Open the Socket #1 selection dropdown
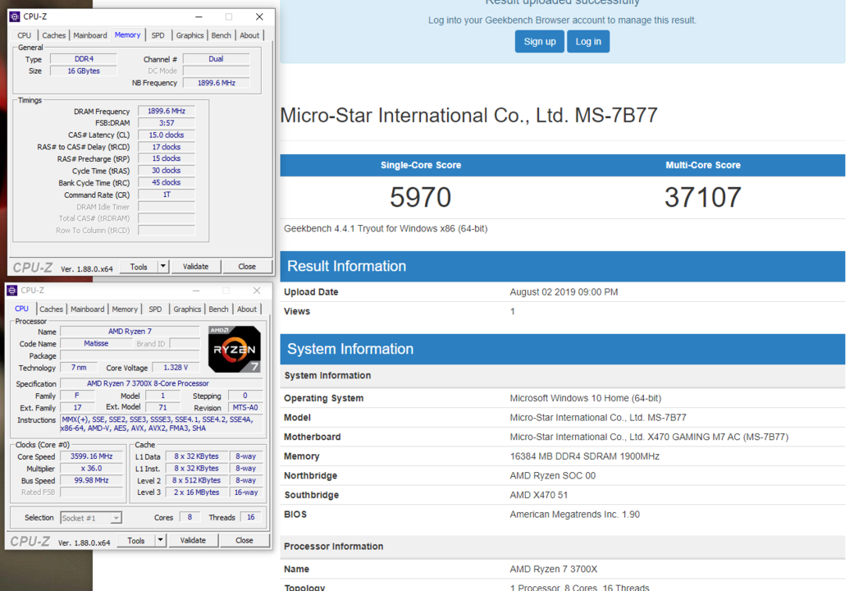Image resolution: width=868 pixels, height=591 pixels. (91, 518)
